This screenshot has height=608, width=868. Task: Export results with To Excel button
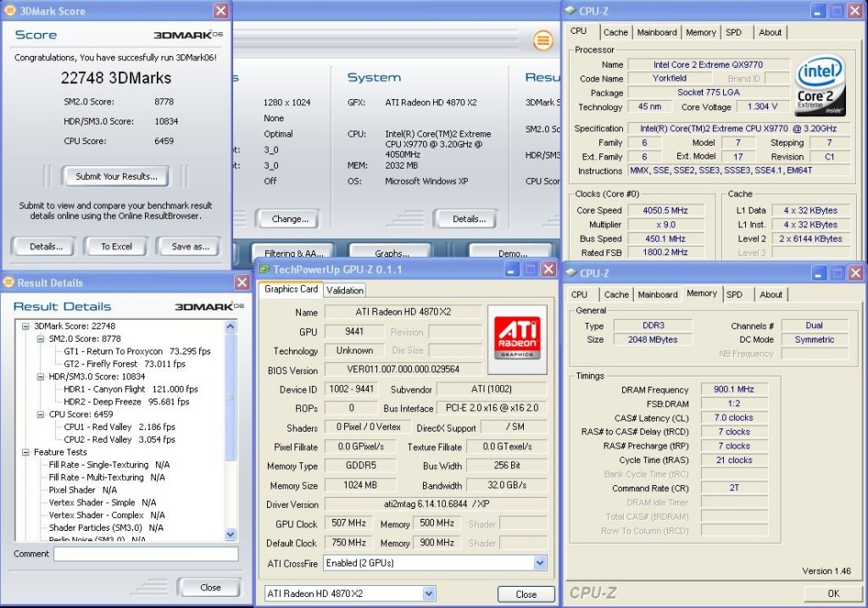click(x=116, y=247)
